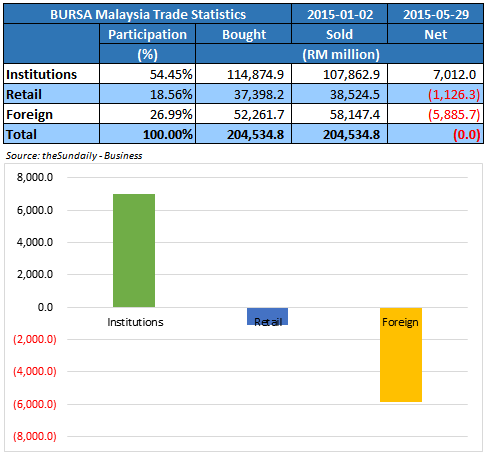The width and height of the screenshot is (486, 456).
Task: Click the 2015-01-02 date header cell
Action: pos(339,14)
